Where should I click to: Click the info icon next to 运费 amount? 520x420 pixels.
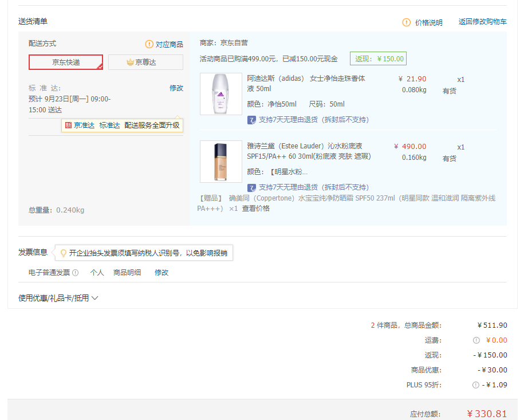[x=476, y=340]
